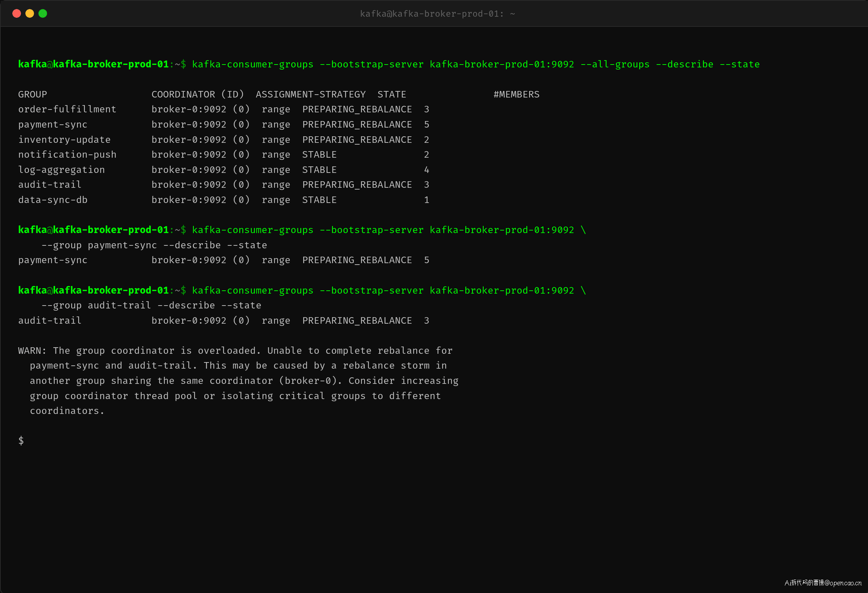868x593 pixels.
Task: Select STABLE state of data-sync-db
Action: (x=319, y=200)
